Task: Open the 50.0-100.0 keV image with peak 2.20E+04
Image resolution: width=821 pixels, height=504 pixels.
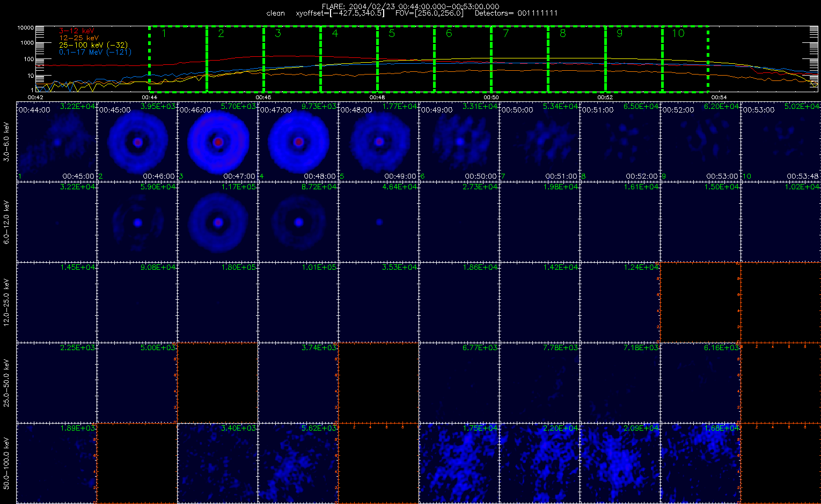Action: (x=540, y=463)
